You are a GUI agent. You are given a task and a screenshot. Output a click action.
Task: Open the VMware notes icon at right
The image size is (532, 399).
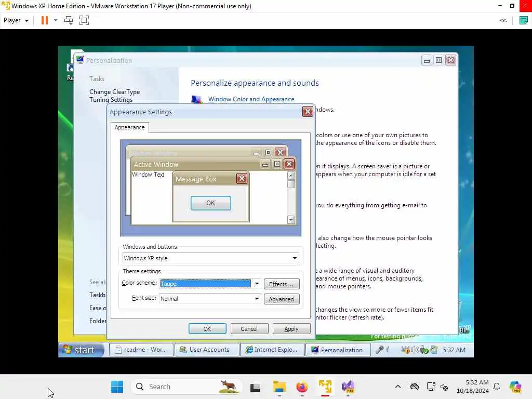[524, 20]
